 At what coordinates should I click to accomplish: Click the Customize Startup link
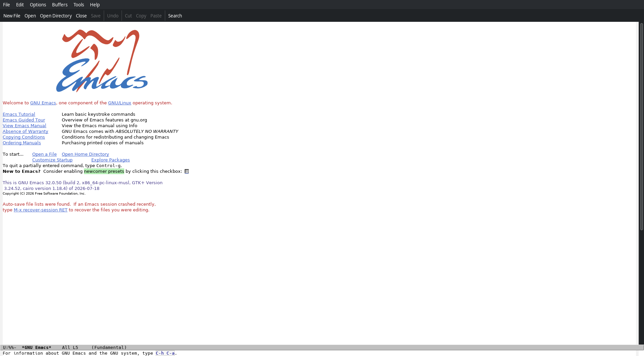coord(52,160)
